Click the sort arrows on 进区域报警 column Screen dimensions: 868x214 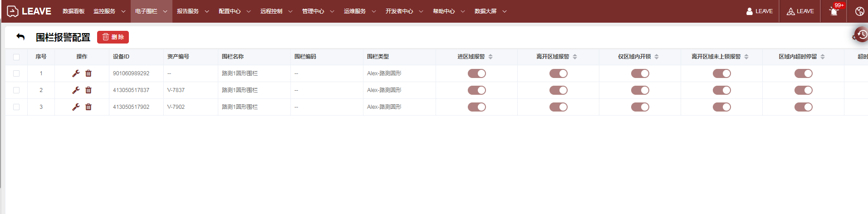click(x=490, y=57)
